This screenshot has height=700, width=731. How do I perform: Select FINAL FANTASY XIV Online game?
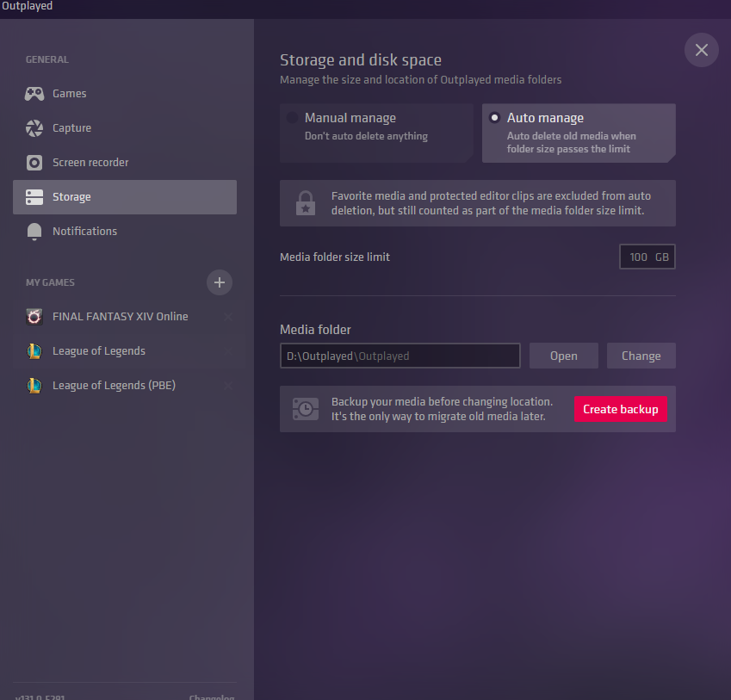tap(125, 317)
